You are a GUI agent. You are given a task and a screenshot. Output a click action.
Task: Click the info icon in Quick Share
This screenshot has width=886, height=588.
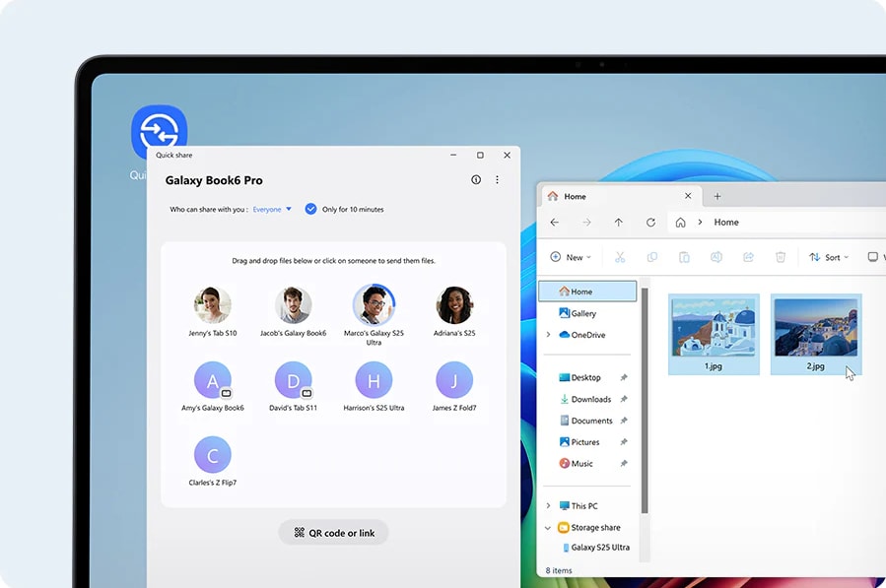(476, 179)
